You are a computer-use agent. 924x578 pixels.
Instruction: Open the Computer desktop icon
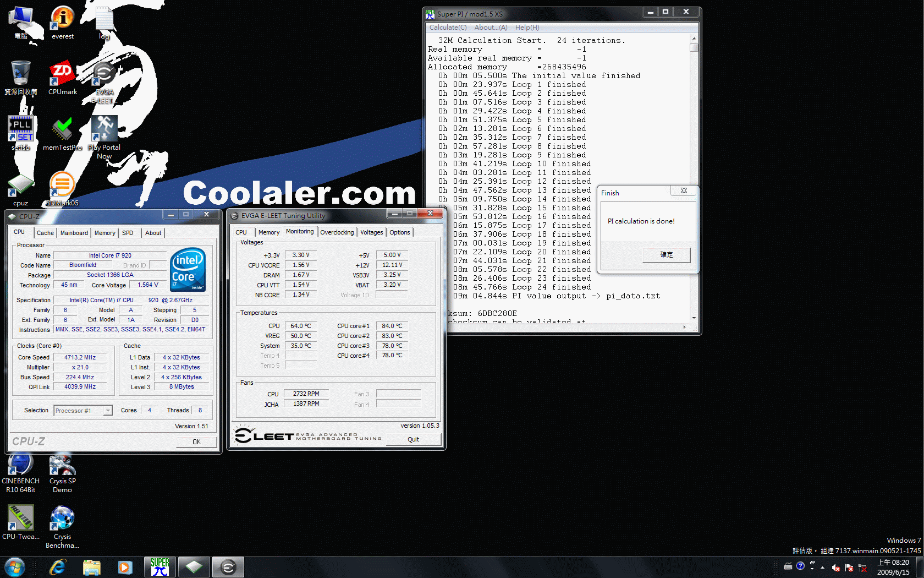click(x=21, y=23)
